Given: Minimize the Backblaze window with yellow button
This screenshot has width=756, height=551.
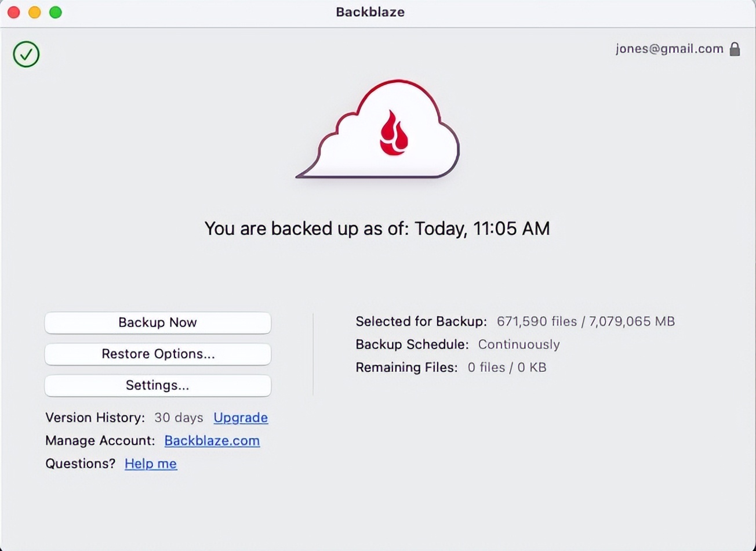Looking at the screenshot, I should (x=35, y=12).
